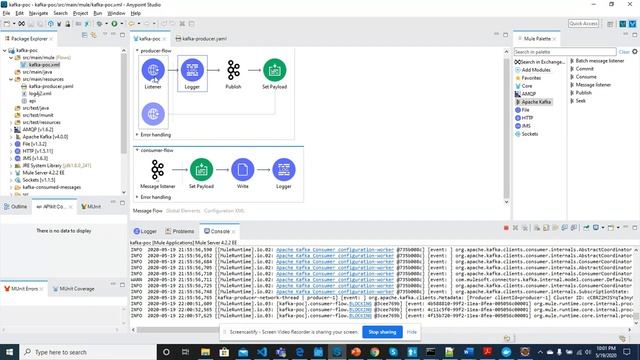The height and width of the screenshot is (360, 640).
Task: Choose the Seek Kafka operation
Action: [x=578, y=101]
